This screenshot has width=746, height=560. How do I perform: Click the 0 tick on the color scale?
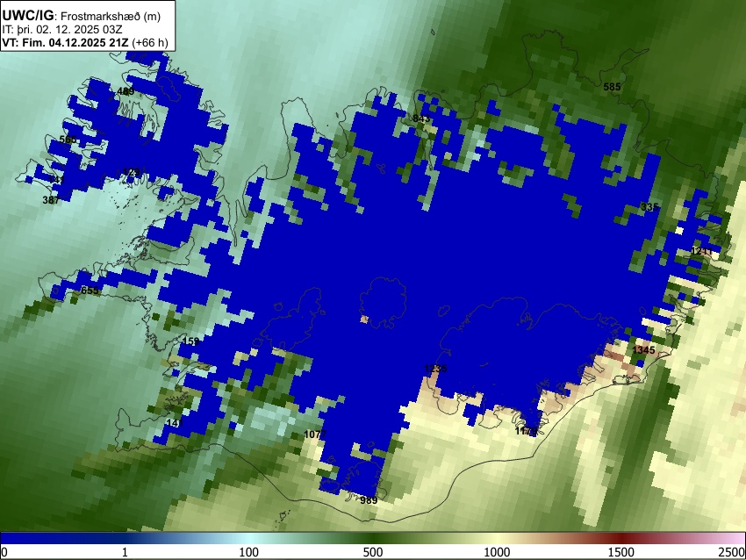click(4, 552)
